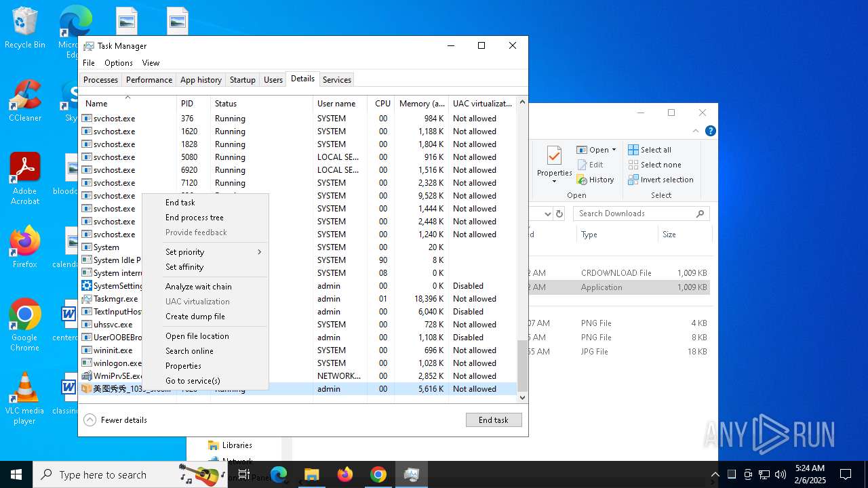
Task: Launch Firefox from taskbar
Action: tap(345, 474)
